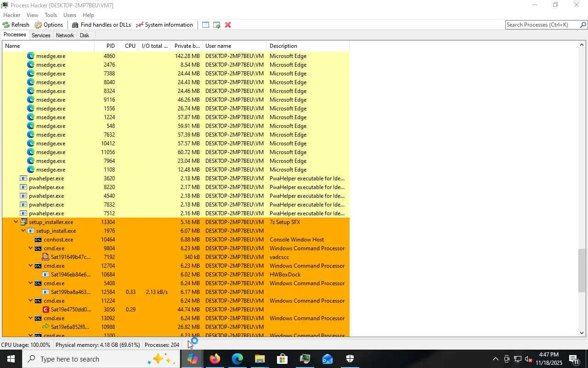This screenshot has height=368, width=588.
Task: Collapse cmd.exe PID 5408 node
Action: click(x=31, y=283)
